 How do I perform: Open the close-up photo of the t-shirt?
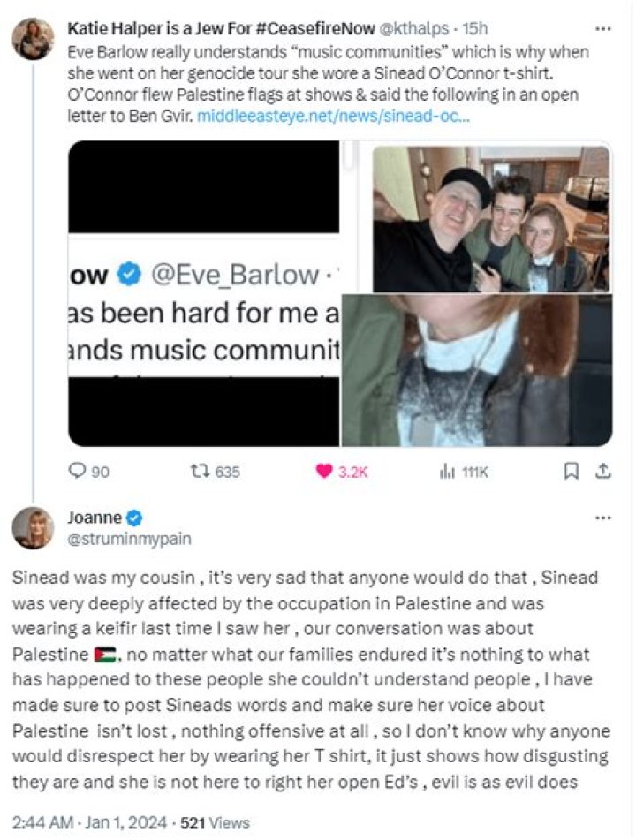[x=477, y=370]
